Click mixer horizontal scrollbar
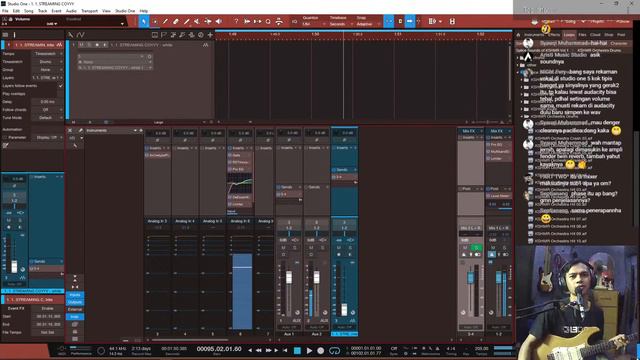The height and width of the screenshot is (360, 640). pyautogui.click(x=190, y=340)
